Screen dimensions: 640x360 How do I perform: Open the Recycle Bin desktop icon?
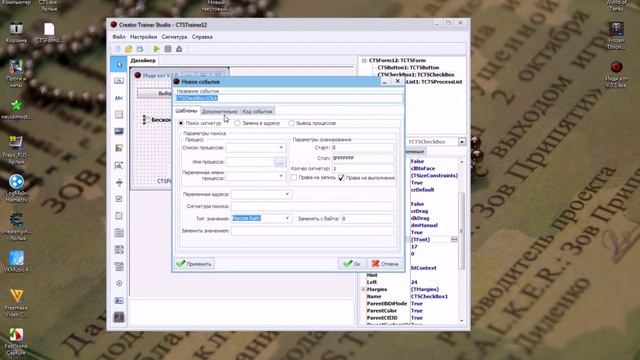(x=16, y=32)
